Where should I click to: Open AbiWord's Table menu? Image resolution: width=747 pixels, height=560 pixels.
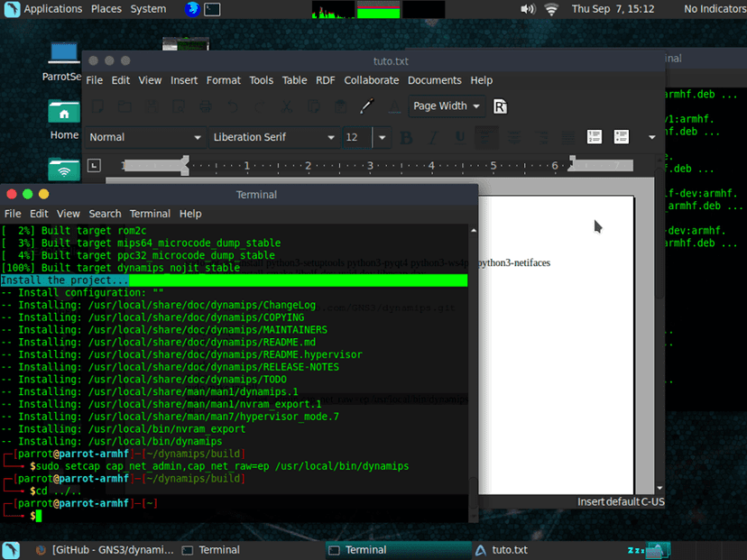pos(294,80)
